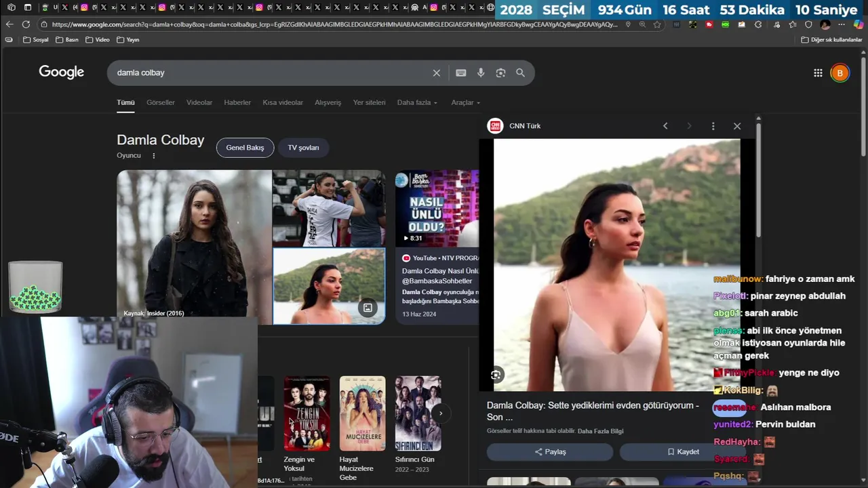Switch to the Haberler tab
The width and height of the screenshot is (868, 488).
237,102
